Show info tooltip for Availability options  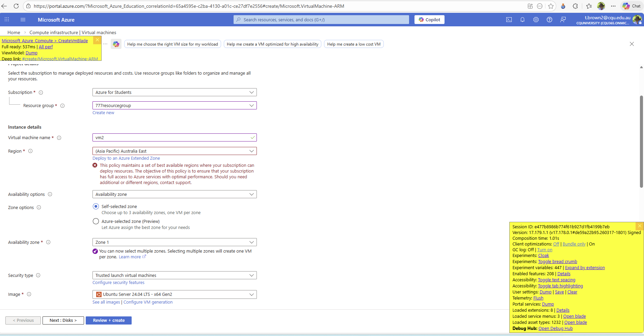tap(50, 194)
